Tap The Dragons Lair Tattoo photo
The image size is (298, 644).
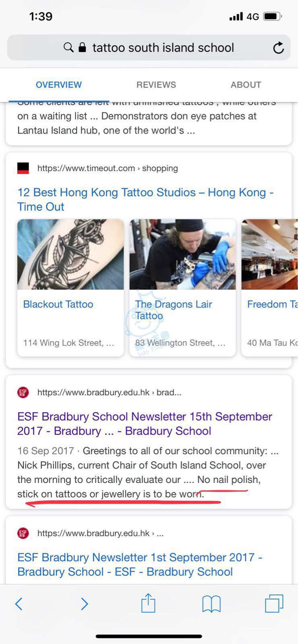click(182, 254)
